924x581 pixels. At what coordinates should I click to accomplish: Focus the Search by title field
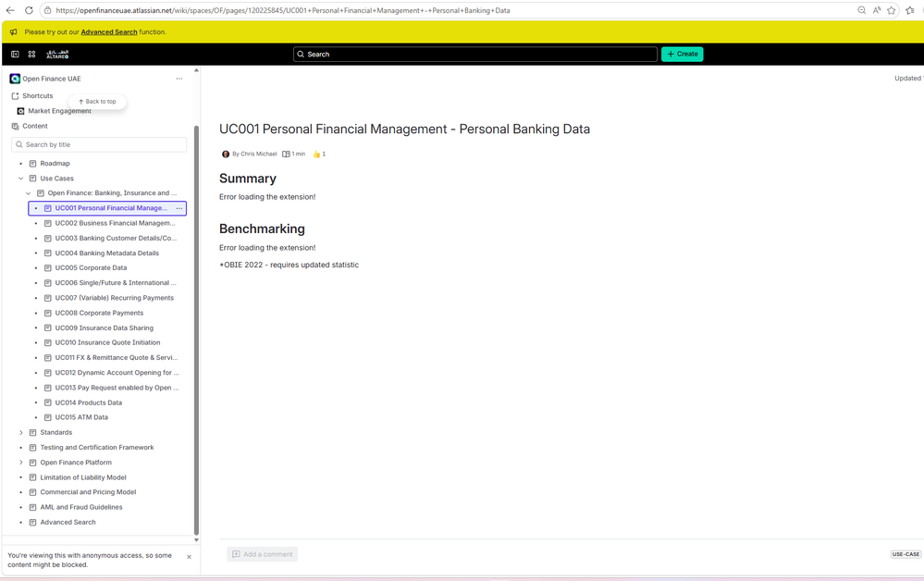click(99, 144)
